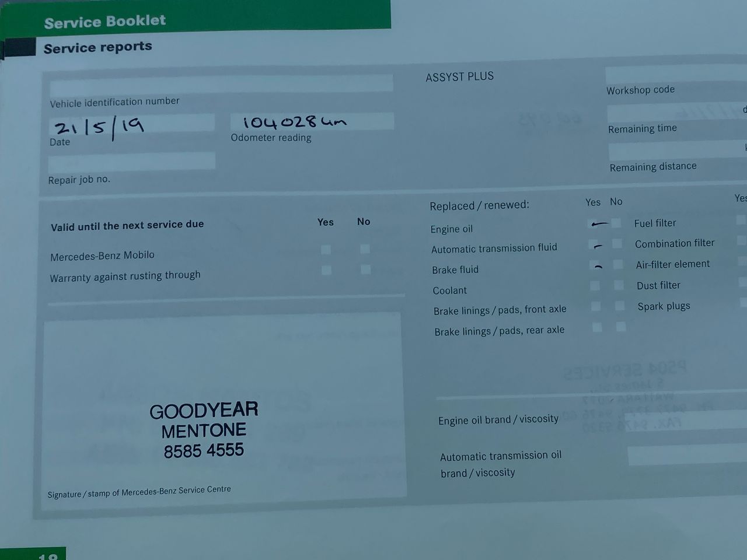The width and height of the screenshot is (747, 560).
Task: Click the Repair job no. field
Action: pyautogui.click(x=132, y=162)
